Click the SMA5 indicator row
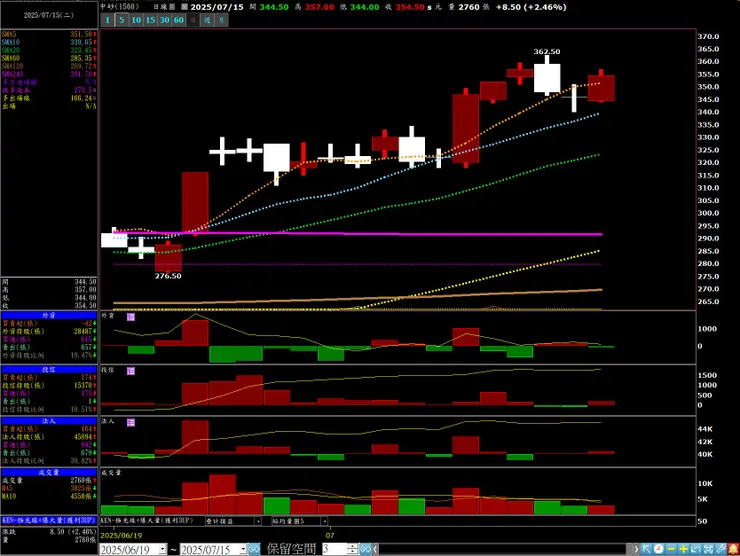The height and width of the screenshot is (556, 740). tap(49, 34)
